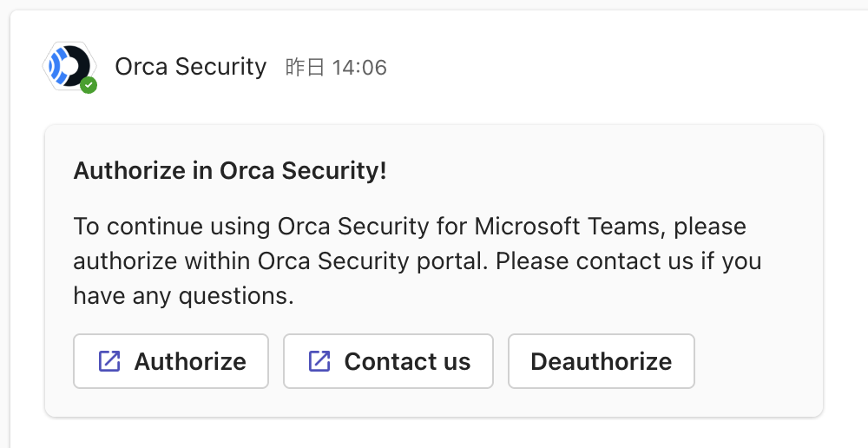The image size is (868, 448).
Task: Click the phrase "Orca Security portal" in the text
Action: point(372,261)
